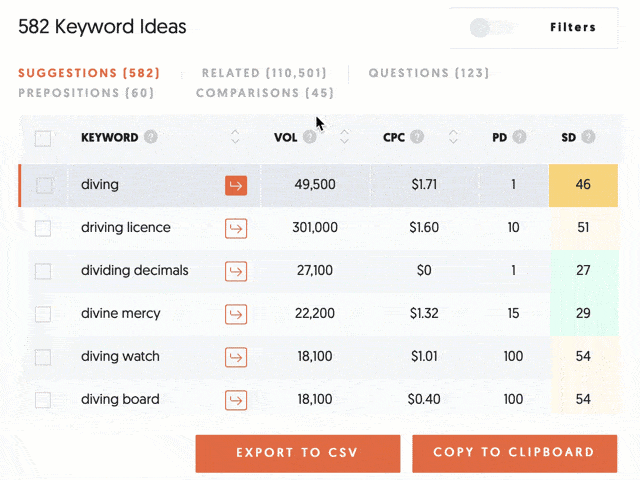Select the volume value 301,000
The image size is (640, 480).
point(315,227)
